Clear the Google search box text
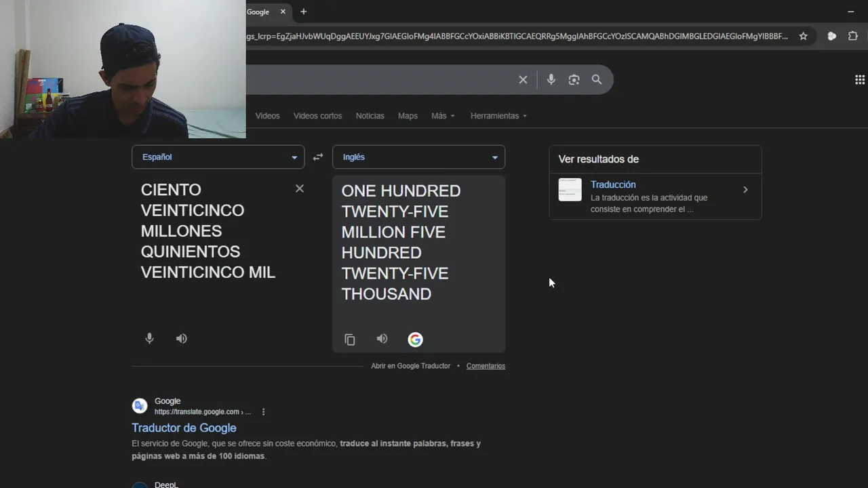Viewport: 868px width, 488px height. pyautogui.click(x=523, y=79)
